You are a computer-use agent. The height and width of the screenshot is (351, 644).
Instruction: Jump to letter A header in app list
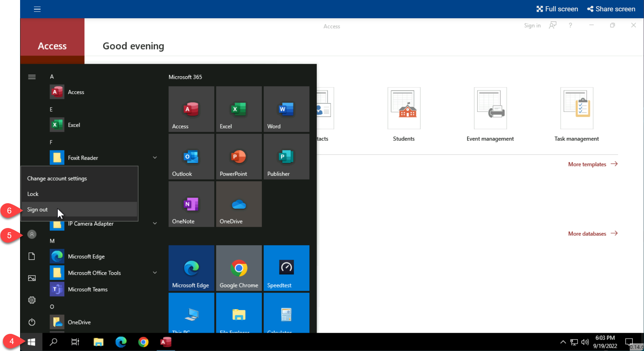coord(52,77)
